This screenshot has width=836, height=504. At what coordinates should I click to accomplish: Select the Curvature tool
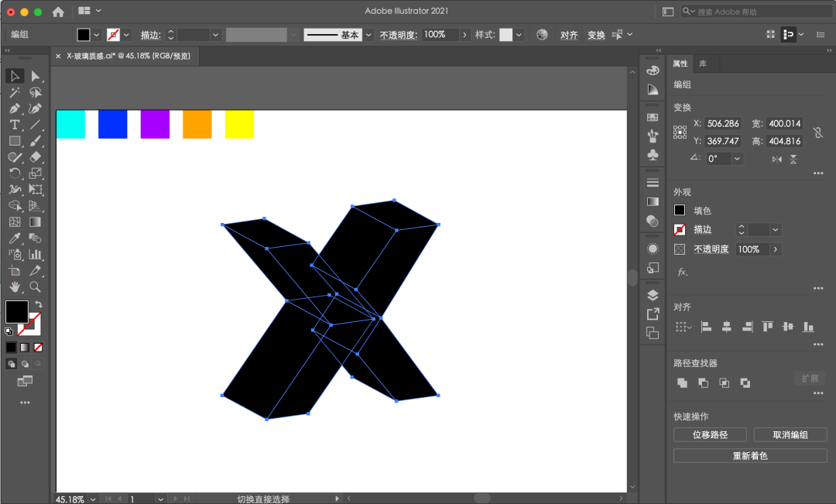pyautogui.click(x=35, y=109)
